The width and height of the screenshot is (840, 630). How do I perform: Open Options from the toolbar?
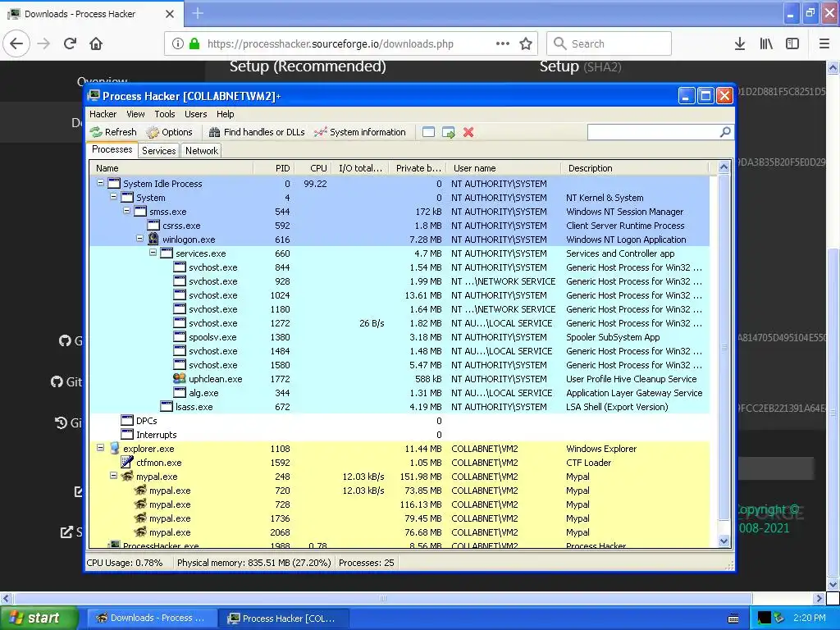click(169, 132)
